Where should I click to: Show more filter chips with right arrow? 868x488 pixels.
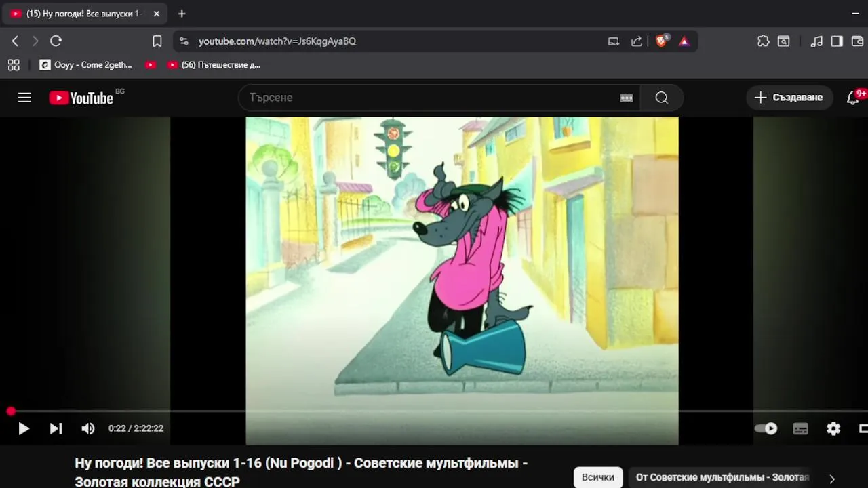pos(832,479)
